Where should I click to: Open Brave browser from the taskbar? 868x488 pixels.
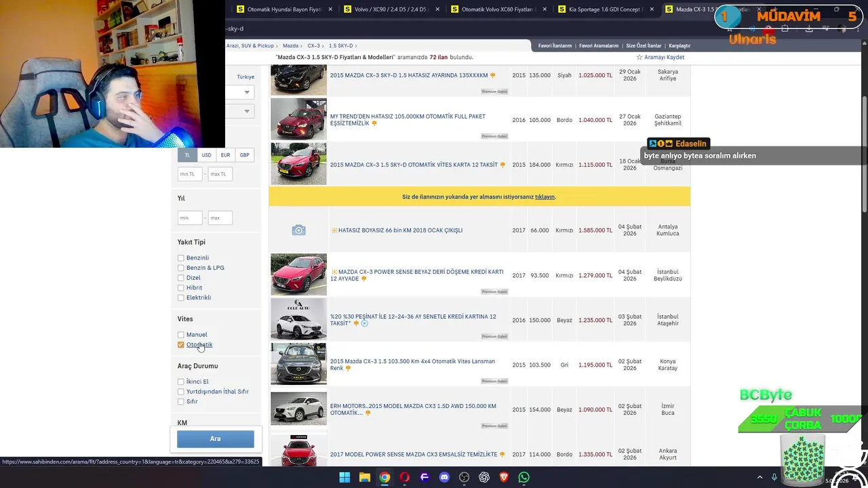[504, 477]
